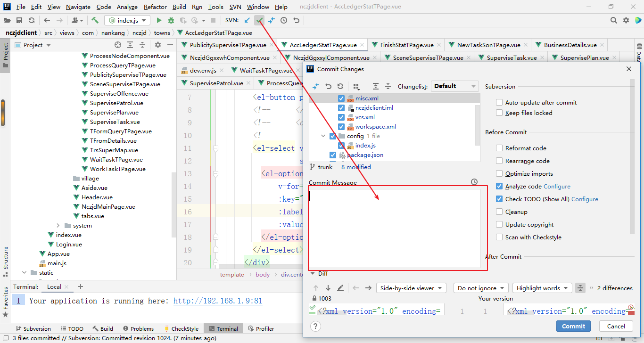This screenshot has width=644, height=343.
Task: Hide the Project panel with minus icon
Action: point(170,45)
